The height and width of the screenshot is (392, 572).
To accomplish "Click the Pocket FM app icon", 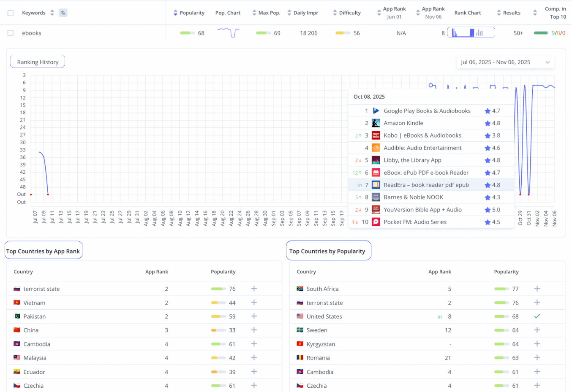I will 376,222.
